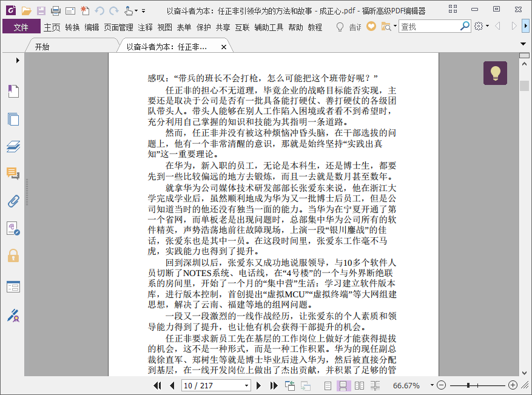Open the 辅助工具 tab
The image size is (532, 395).
coord(269,27)
